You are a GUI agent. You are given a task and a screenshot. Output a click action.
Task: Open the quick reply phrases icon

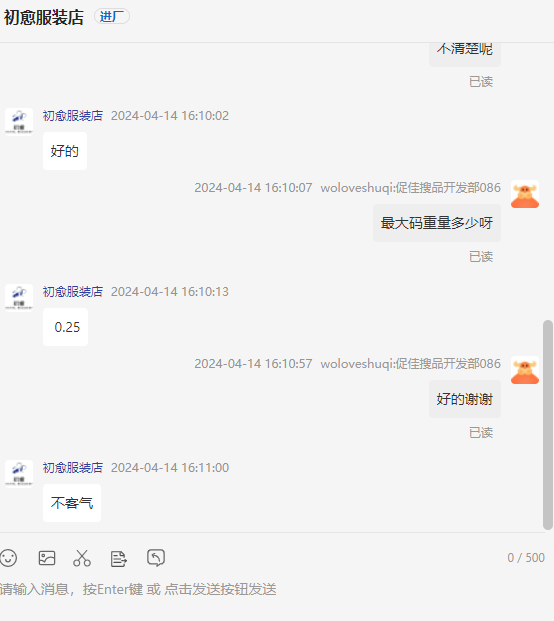[118, 559]
